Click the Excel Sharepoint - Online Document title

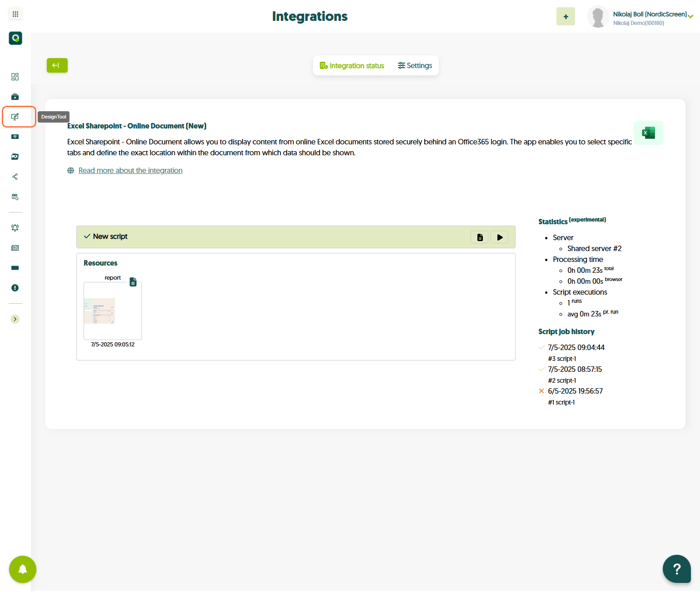point(137,126)
